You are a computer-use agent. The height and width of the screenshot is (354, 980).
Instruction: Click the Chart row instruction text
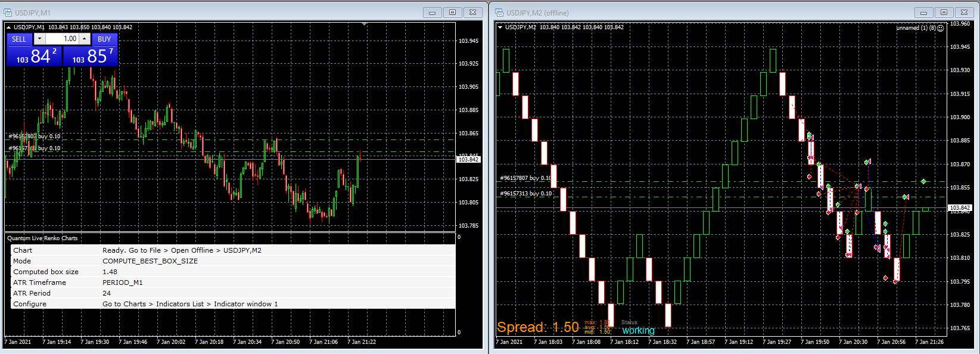(182, 250)
